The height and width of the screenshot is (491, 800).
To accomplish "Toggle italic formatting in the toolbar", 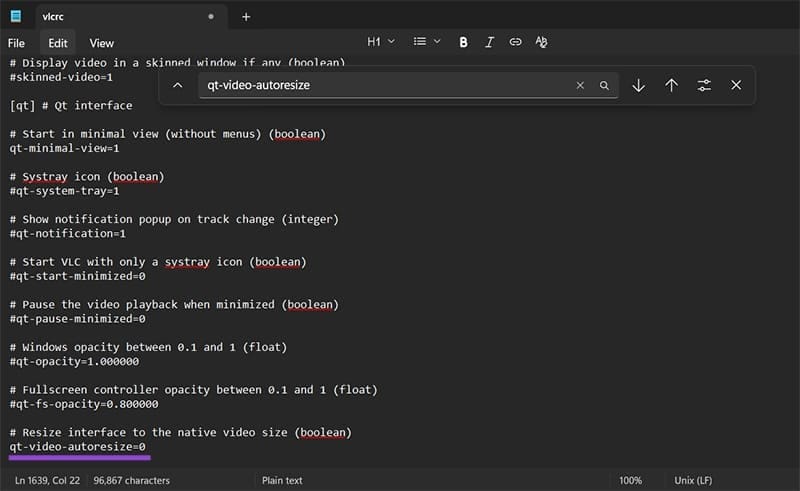I will [x=489, y=42].
